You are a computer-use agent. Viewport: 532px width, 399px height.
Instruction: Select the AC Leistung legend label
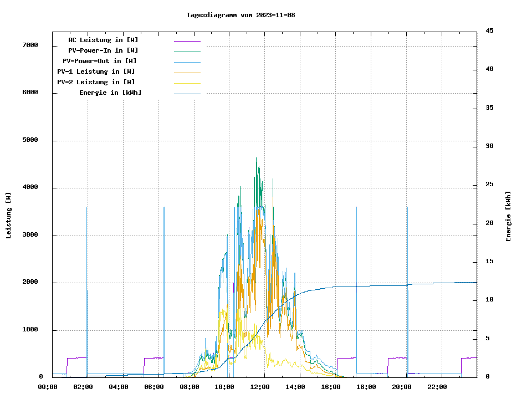[103, 40]
